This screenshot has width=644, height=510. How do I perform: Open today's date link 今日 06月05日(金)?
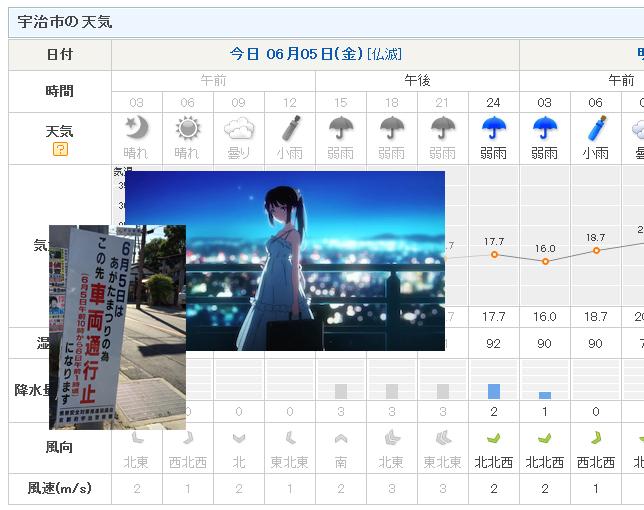[x=296, y=54]
